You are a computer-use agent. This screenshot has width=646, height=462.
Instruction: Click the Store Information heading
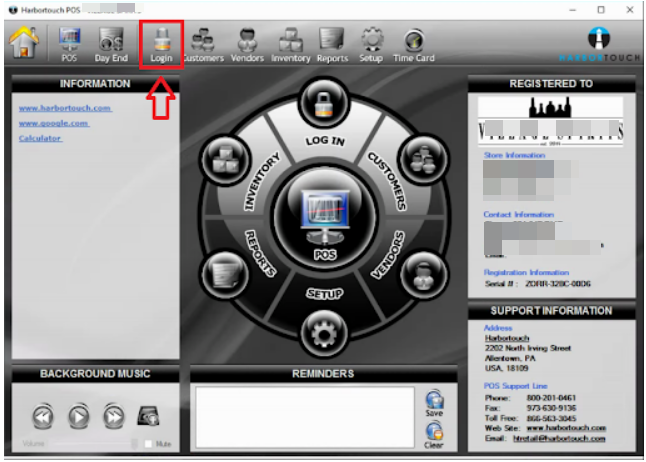514,155
